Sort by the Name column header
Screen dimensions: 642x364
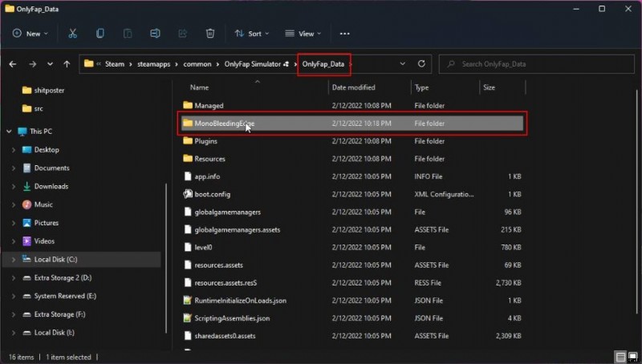(x=199, y=87)
